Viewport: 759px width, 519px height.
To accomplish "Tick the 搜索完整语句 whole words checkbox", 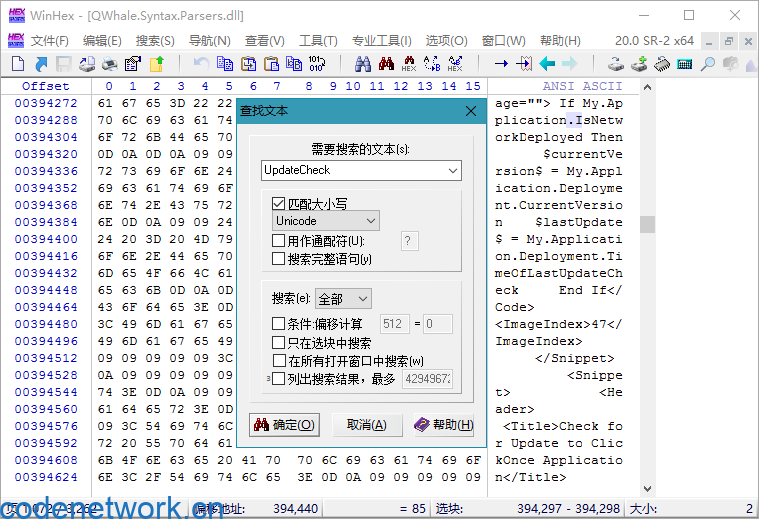I will click(278, 259).
